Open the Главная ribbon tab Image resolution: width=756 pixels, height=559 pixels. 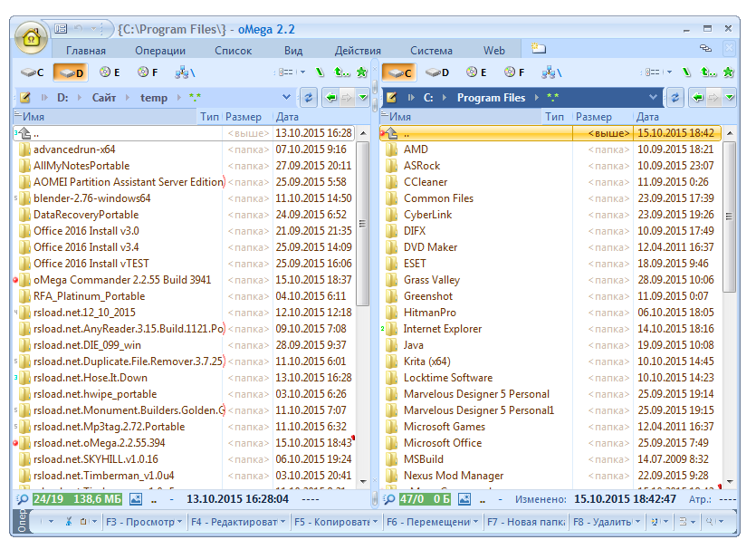point(86,51)
